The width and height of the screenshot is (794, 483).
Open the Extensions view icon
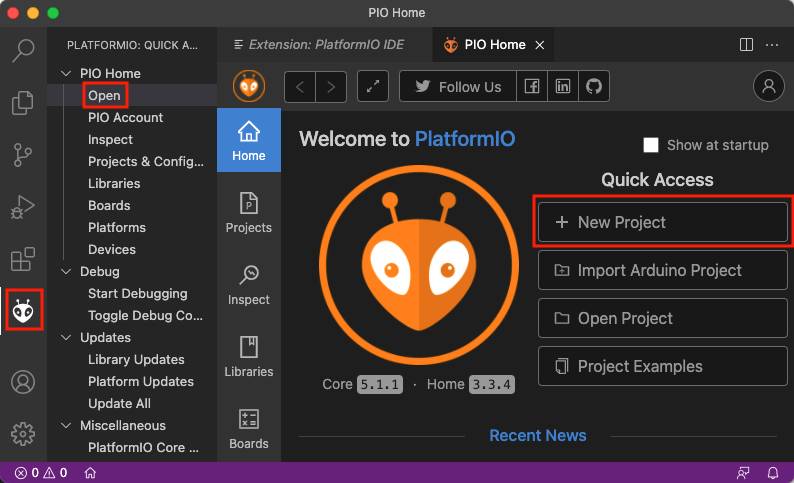click(x=23, y=260)
